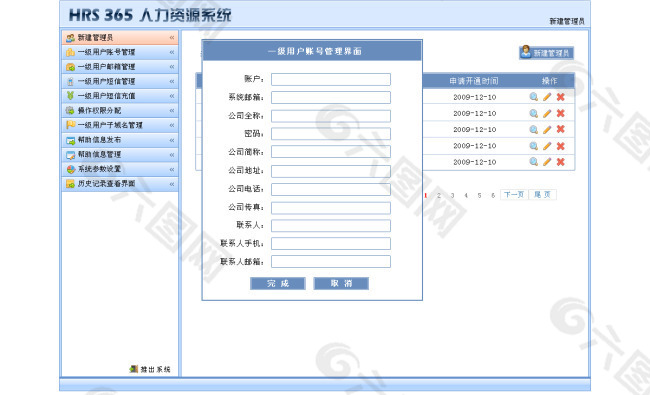650x395 pixels.
Task: Collapse the 新建管理员 sidebar chevron
Action: (172, 38)
